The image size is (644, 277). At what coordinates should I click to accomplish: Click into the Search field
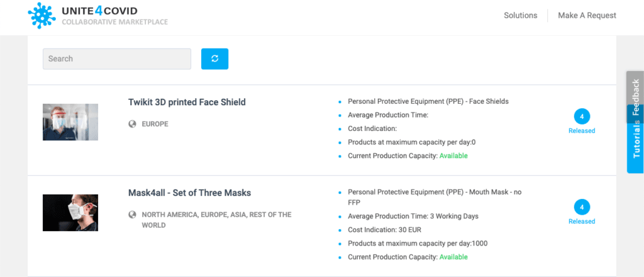(116, 59)
